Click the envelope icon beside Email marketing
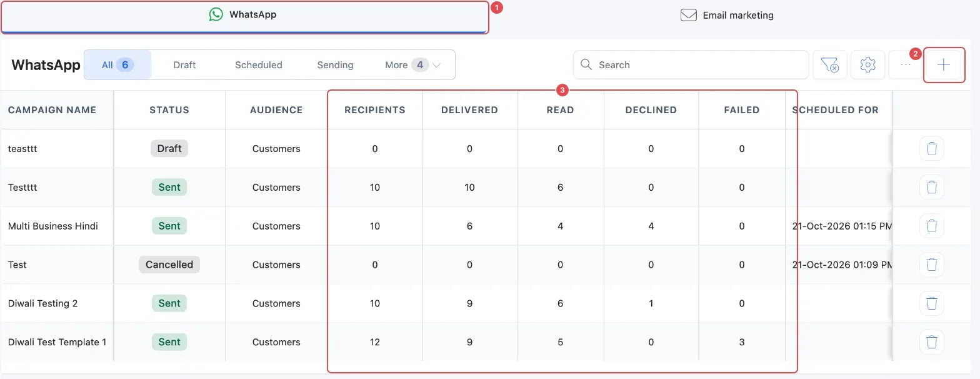The height and width of the screenshot is (379, 980). pyautogui.click(x=688, y=15)
